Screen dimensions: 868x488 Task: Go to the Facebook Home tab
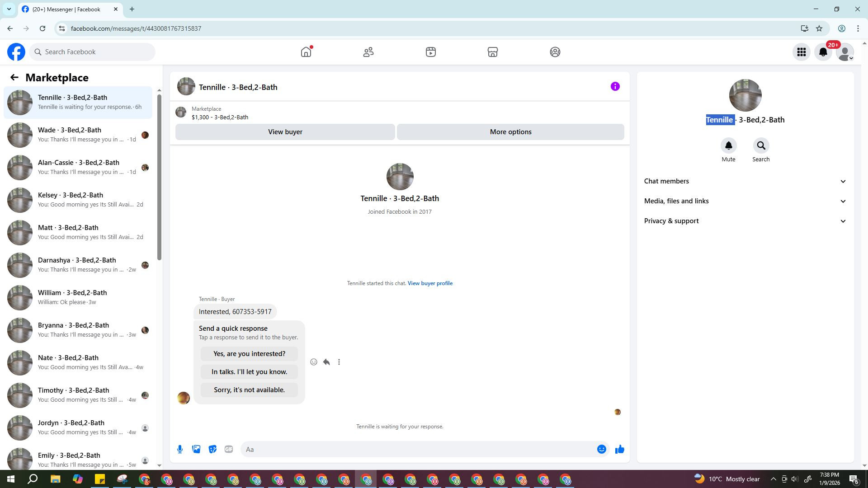[x=306, y=52]
